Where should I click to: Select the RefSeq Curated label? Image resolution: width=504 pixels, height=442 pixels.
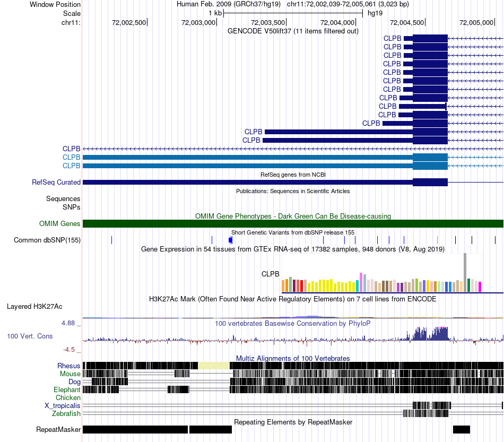point(56,182)
